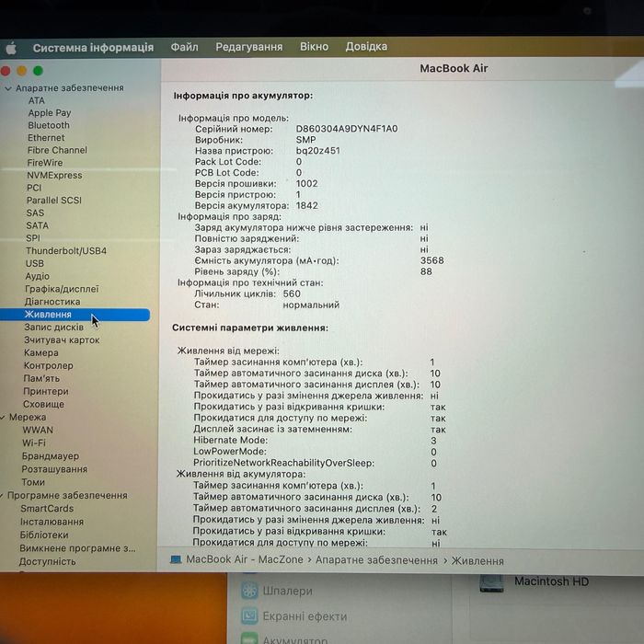Select PCI in the sidebar
This screenshot has width=644, height=644.
point(34,188)
